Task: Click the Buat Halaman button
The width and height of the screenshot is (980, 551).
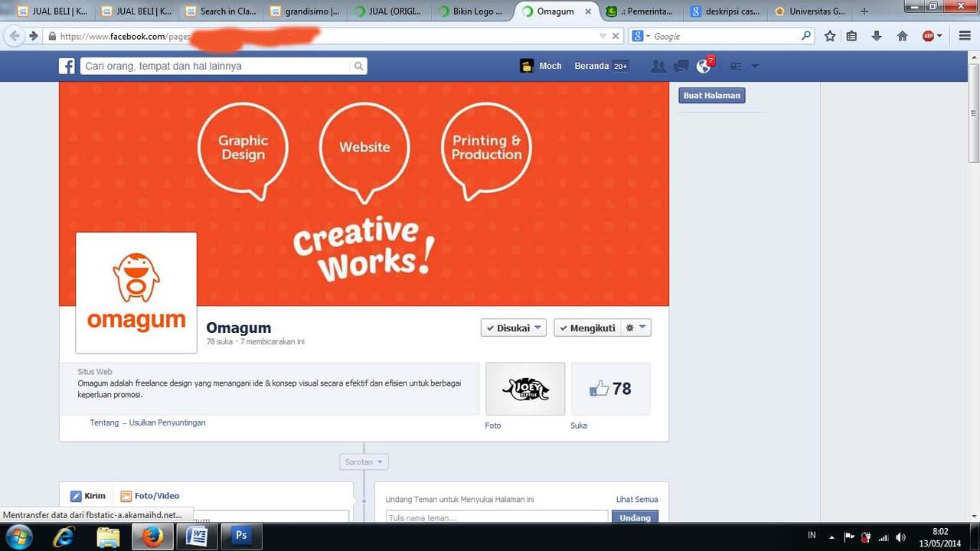Action: pos(712,96)
